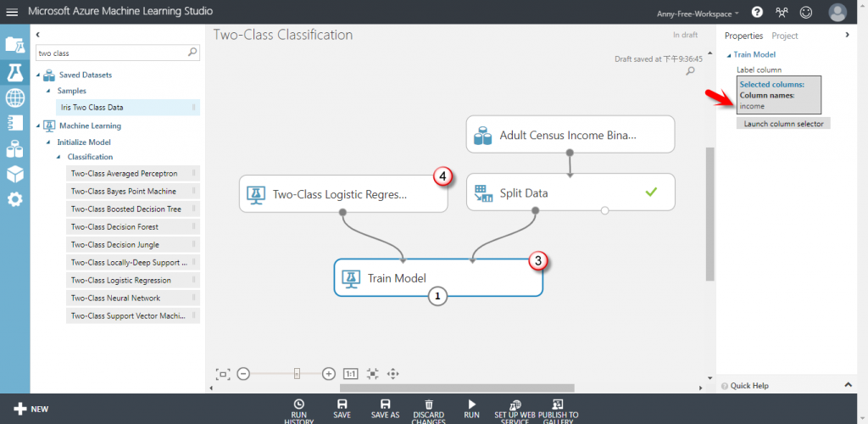Click the zoom out minus button
This screenshot has height=424, width=868.
243,374
